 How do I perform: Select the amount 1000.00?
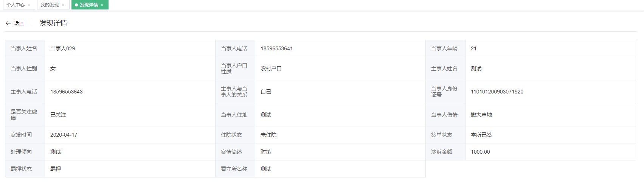pyautogui.click(x=480, y=152)
